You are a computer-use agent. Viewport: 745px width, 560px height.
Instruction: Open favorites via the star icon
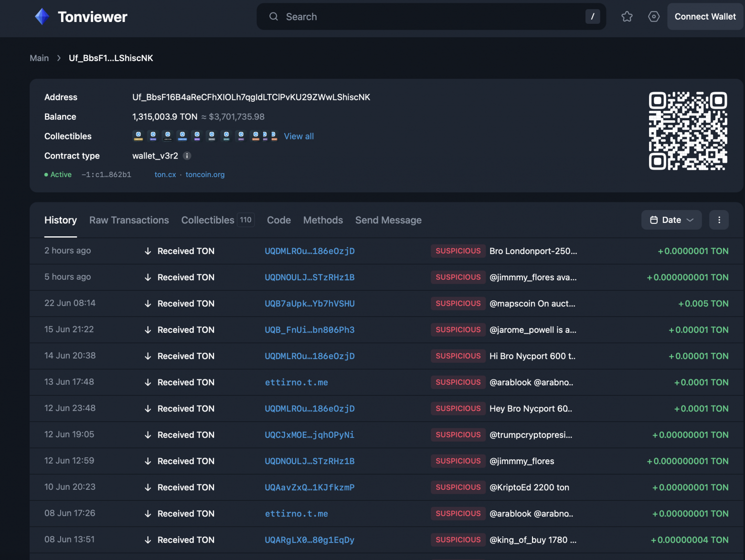tap(627, 17)
